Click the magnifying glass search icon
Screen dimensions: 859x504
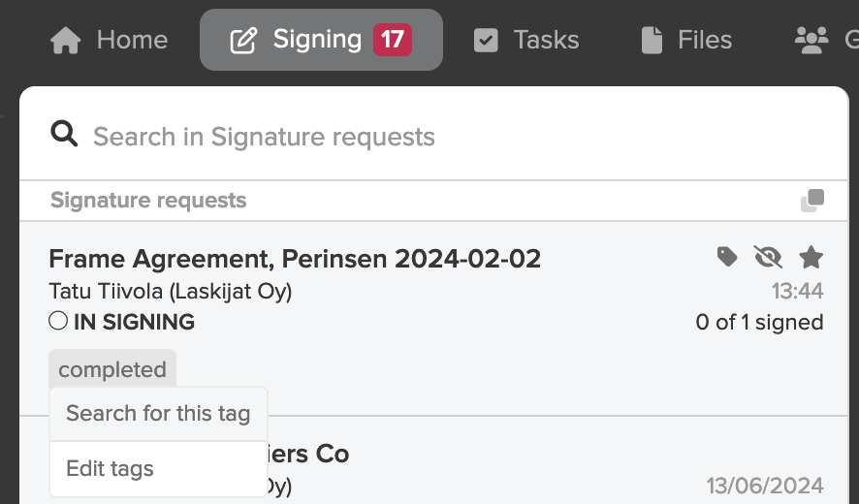pyautogui.click(x=64, y=134)
